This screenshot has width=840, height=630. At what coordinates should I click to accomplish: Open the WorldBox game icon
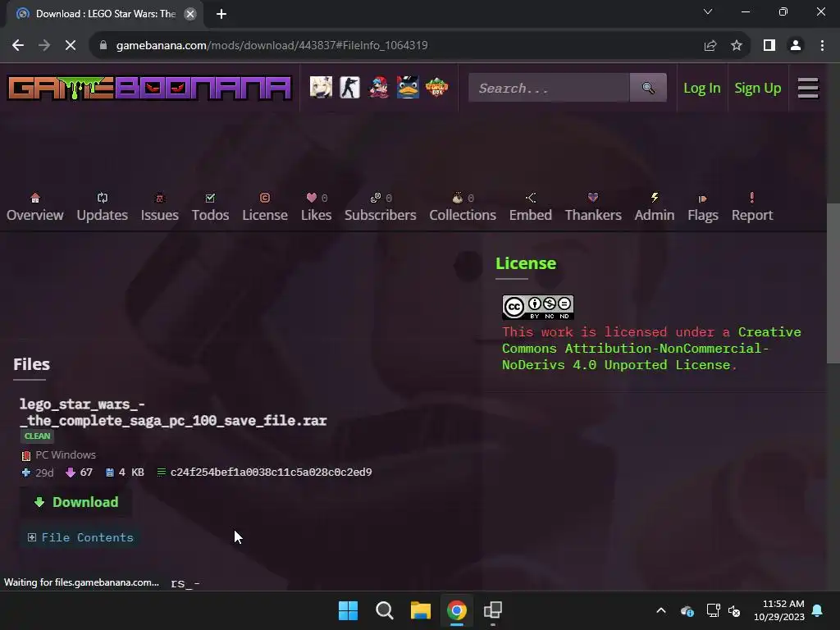[436, 87]
